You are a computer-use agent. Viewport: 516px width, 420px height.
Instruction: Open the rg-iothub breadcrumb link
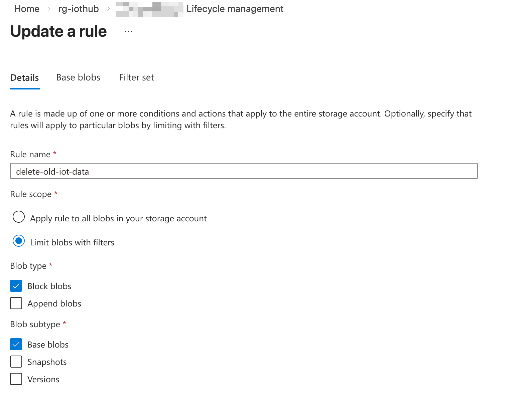79,9
